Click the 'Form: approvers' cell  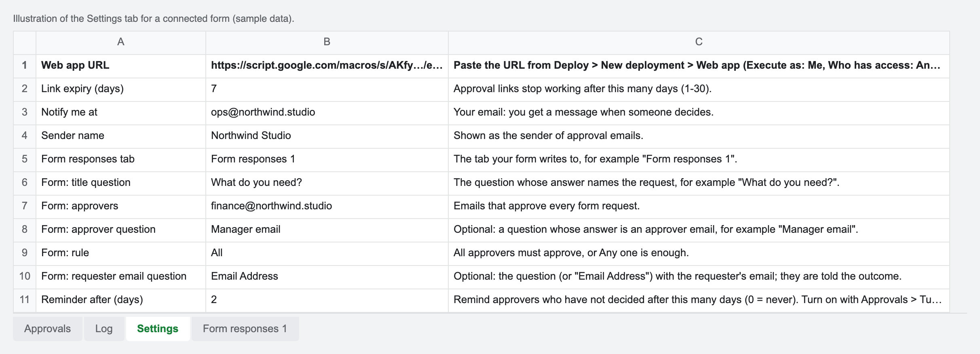pyautogui.click(x=121, y=206)
